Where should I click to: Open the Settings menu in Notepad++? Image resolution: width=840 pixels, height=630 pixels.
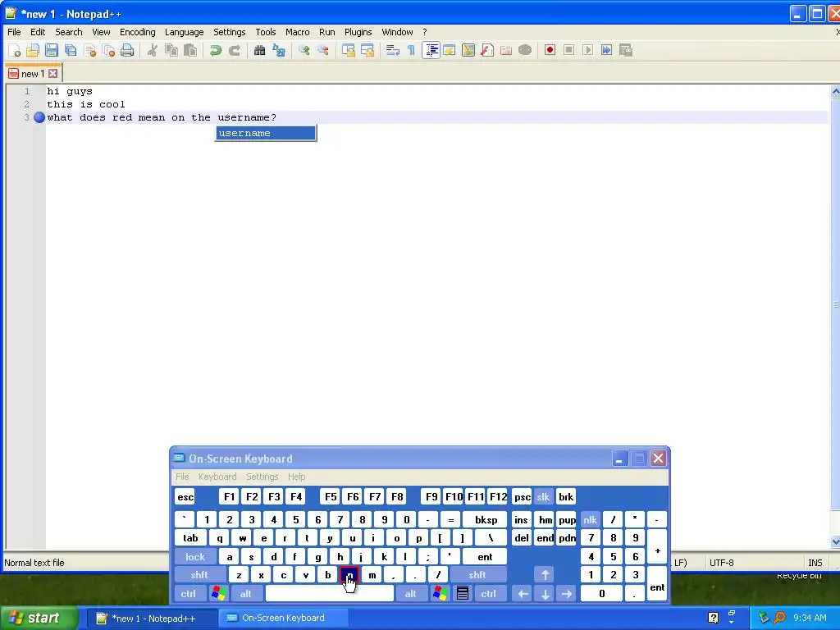pos(230,32)
